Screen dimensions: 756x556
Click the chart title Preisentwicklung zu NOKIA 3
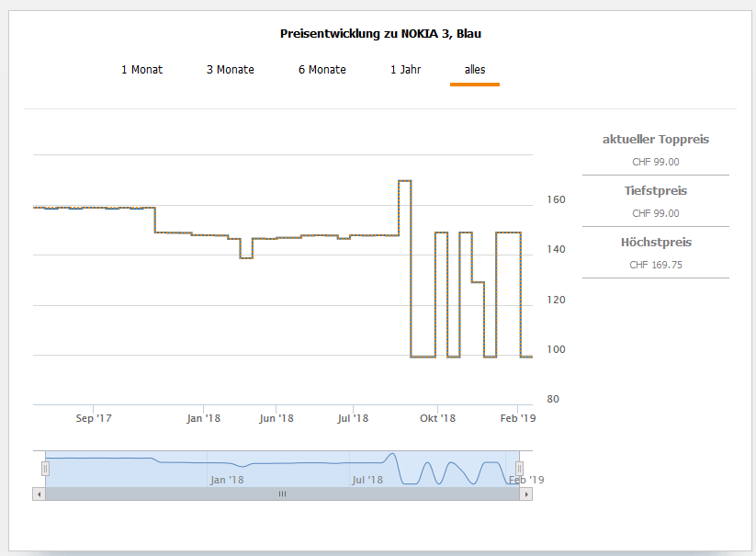tap(380, 34)
